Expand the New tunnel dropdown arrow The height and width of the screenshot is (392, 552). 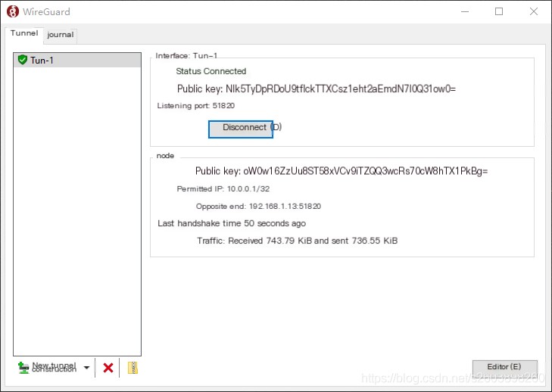click(x=86, y=368)
